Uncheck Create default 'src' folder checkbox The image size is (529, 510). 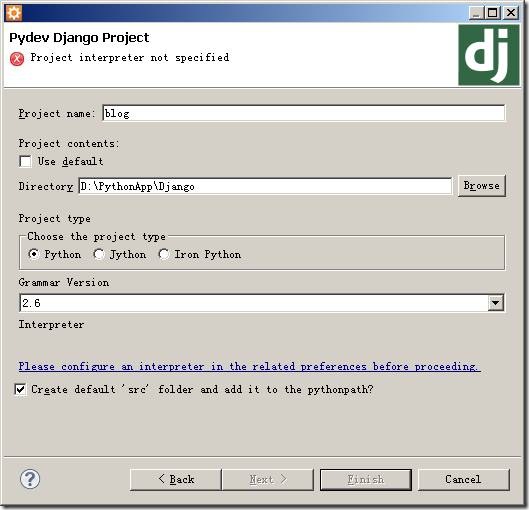tap(20, 389)
